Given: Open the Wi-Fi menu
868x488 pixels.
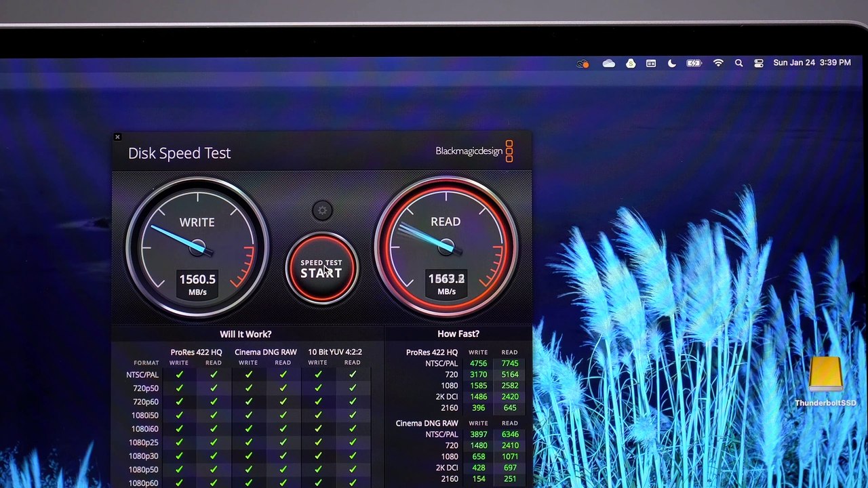Looking at the screenshot, I should click(x=718, y=63).
